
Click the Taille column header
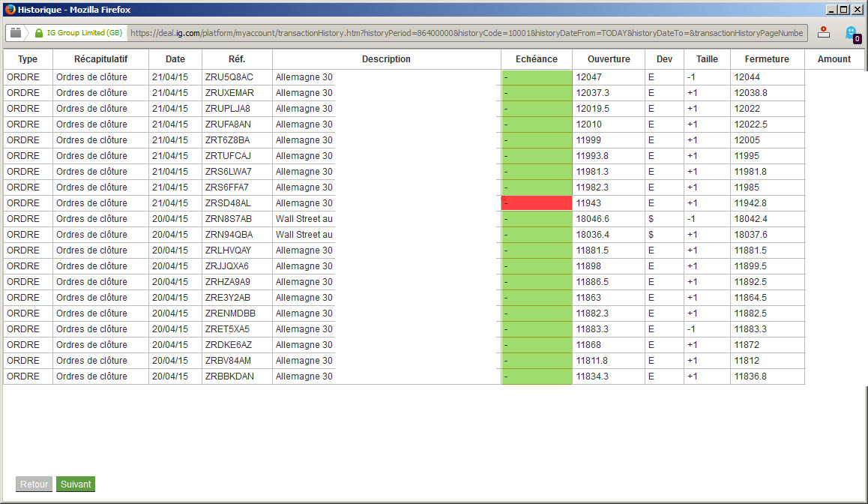pos(707,59)
